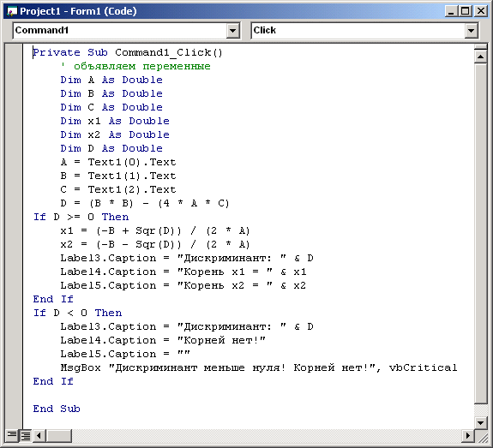The image size is (493, 448).
Task: Click the vertical scrollbar up arrow
Action: coord(480,57)
